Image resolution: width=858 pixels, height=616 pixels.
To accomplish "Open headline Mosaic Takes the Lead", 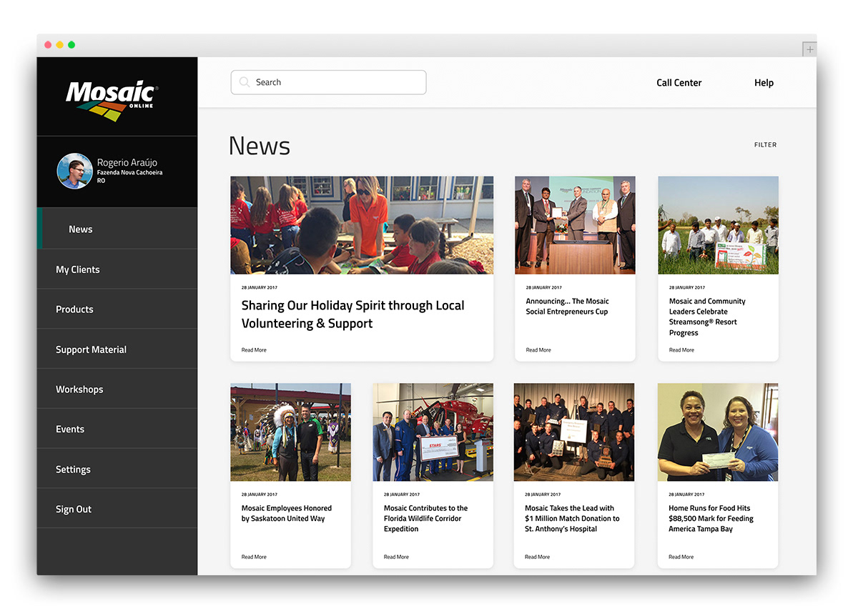I will 573,519.
